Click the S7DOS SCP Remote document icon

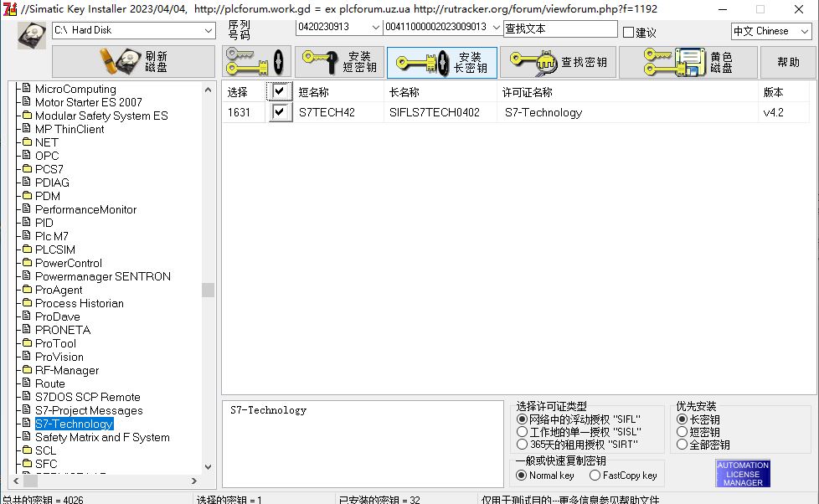(x=27, y=396)
